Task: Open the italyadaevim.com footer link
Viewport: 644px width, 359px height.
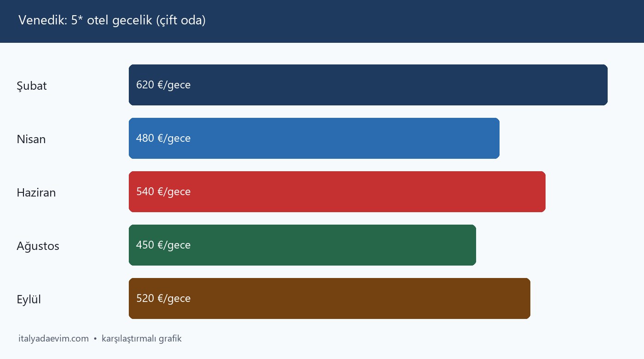Action: click(53, 339)
